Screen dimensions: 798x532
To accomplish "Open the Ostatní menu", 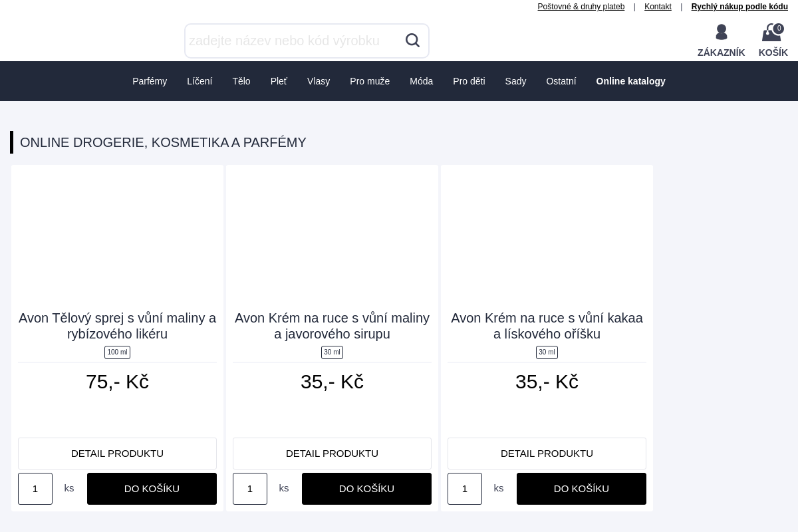I will tap(561, 81).
